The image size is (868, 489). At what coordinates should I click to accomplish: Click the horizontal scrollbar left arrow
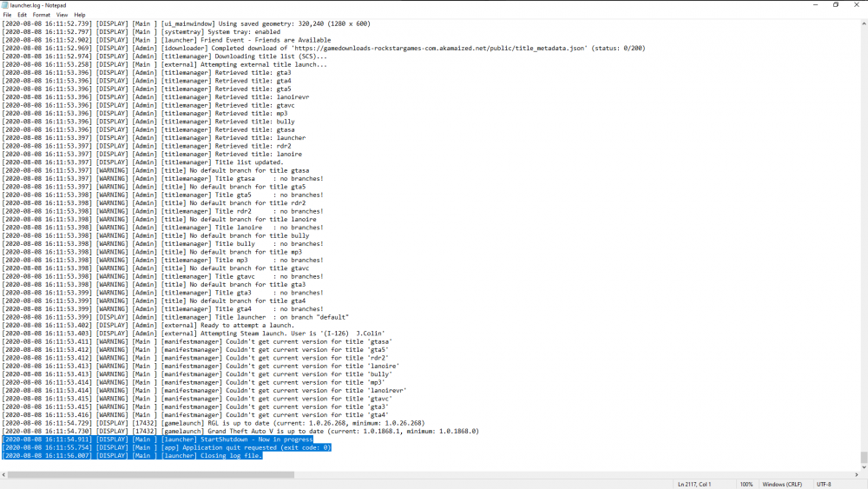(3, 474)
